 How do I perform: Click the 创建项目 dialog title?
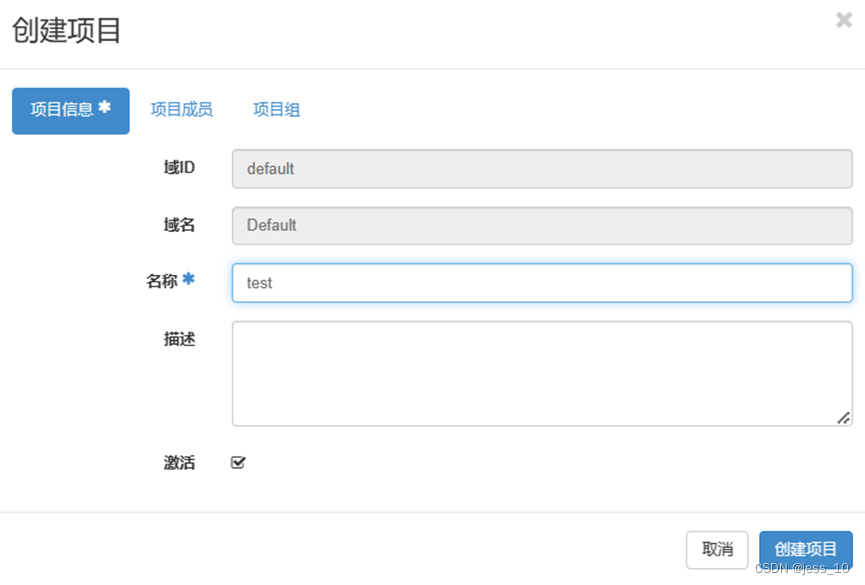(x=65, y=32)
